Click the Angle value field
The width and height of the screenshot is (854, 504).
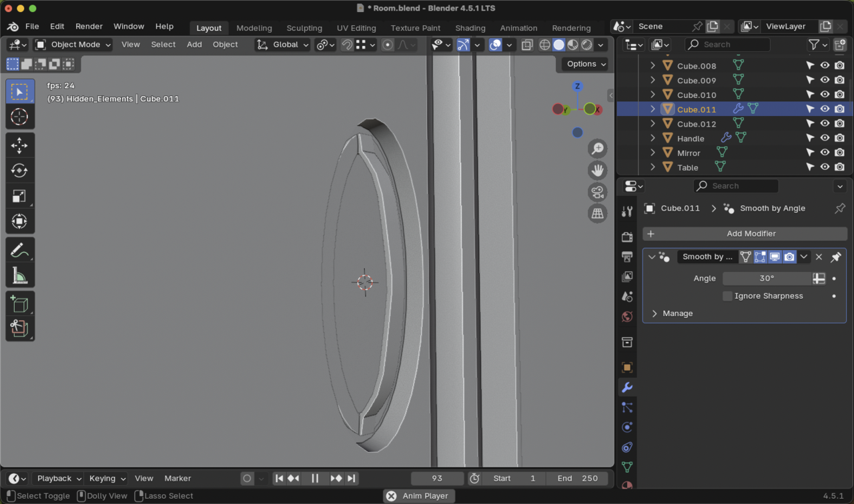[766, 279]
